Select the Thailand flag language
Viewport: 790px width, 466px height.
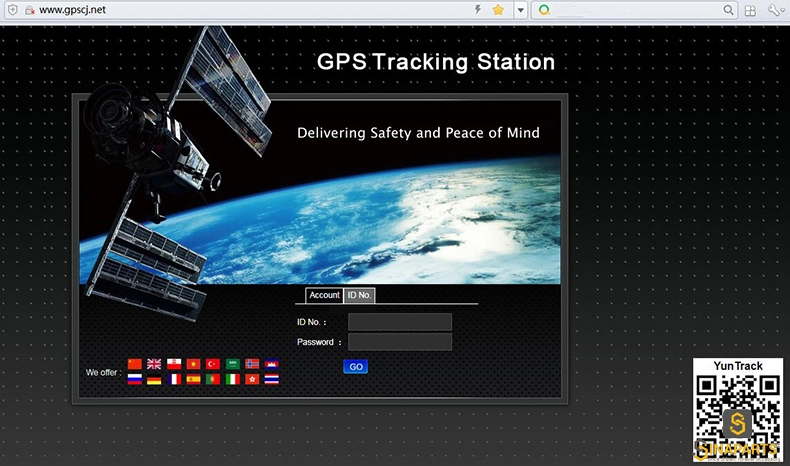coord(272,379)
